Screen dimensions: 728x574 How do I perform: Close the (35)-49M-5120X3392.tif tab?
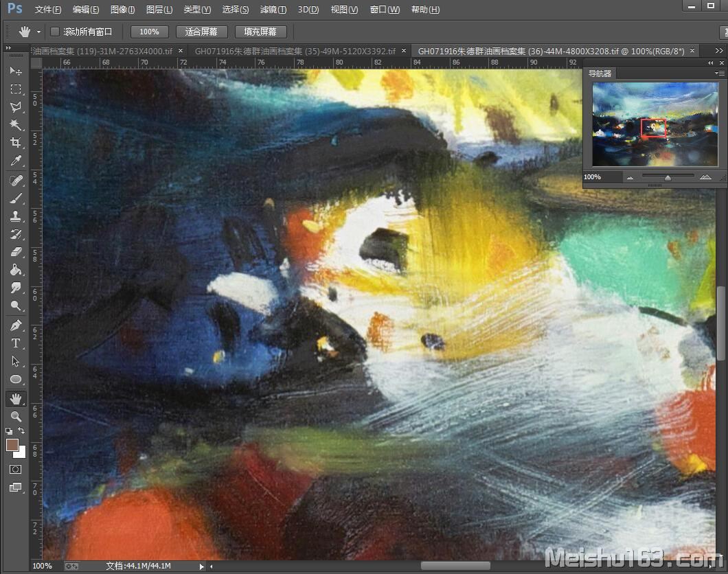403,51
